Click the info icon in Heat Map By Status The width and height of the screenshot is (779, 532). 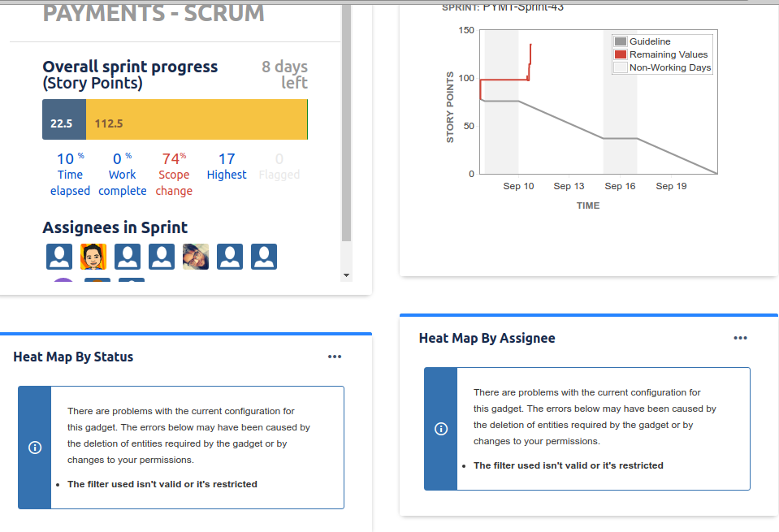35,448
